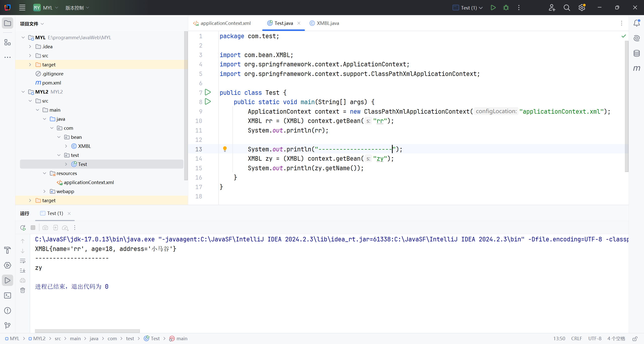Toggle scroll to end in console
This screenshot has width=644, height=344.
(x=23, y=271)
